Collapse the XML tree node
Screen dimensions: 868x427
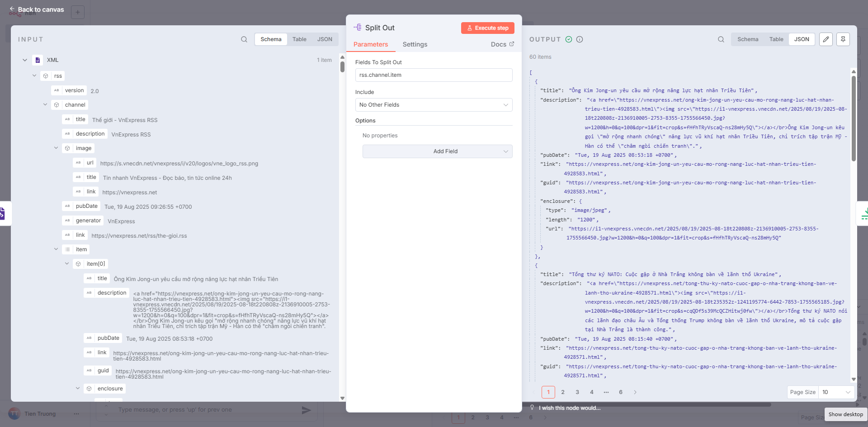[25, 60]
